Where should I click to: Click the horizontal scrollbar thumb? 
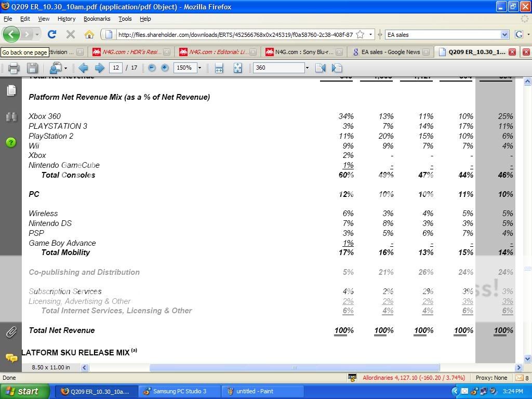(294, 367)
